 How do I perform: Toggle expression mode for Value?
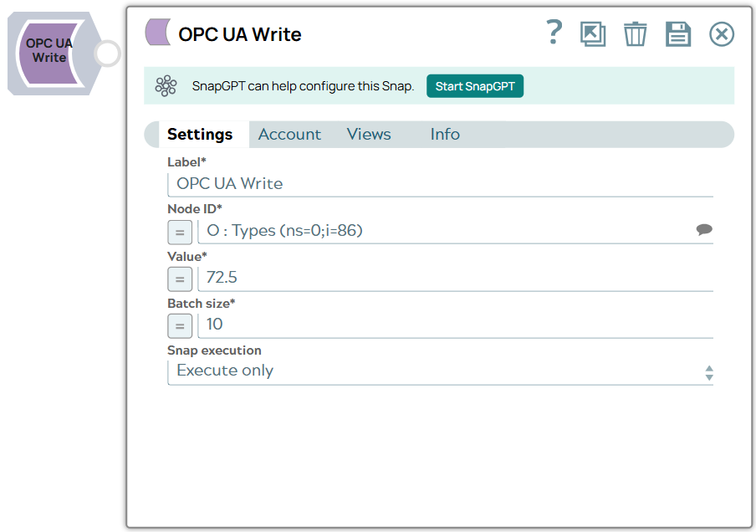click(x=180, y=279)
